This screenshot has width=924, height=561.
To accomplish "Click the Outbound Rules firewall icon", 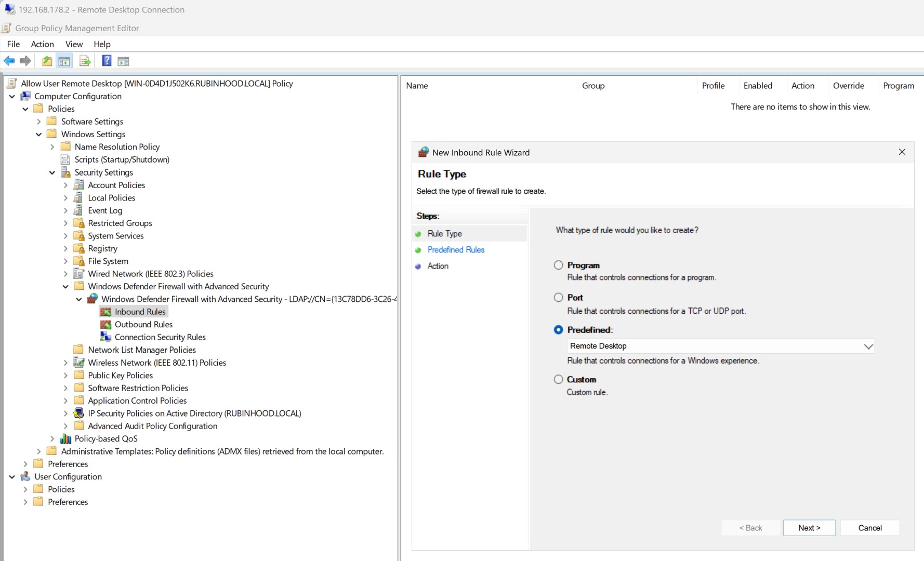I will click(x=105, y=324).
